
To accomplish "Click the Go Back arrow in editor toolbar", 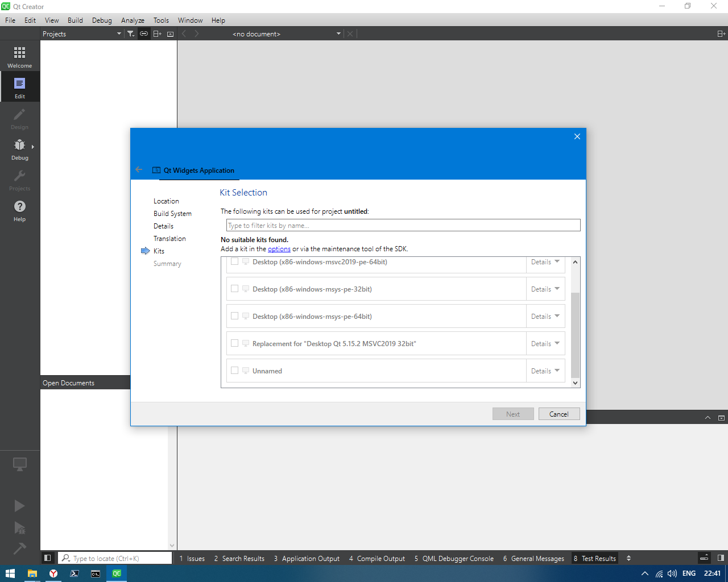I will point(184,34).
